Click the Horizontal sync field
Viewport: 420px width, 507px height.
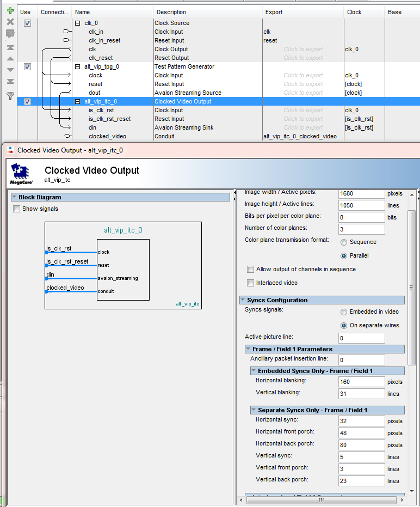click(x=362, y=420)
